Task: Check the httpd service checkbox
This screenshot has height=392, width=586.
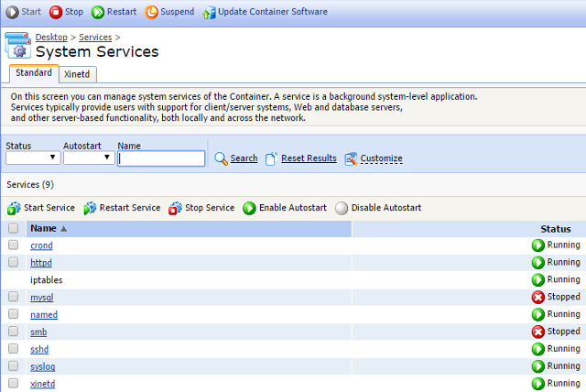Action: [13, 262]
